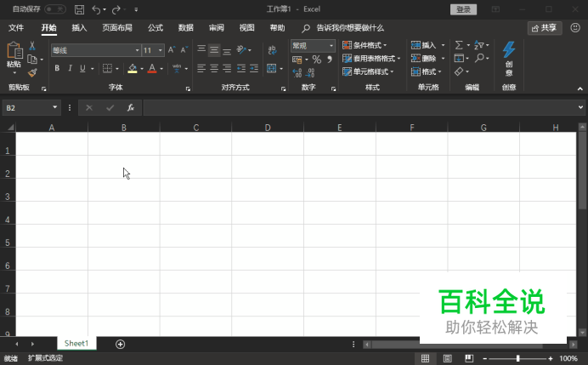This screenshot has width=588, height=365.
Task: Select the Sheet1 worksheet tab
Action: (x=76, y=344)
